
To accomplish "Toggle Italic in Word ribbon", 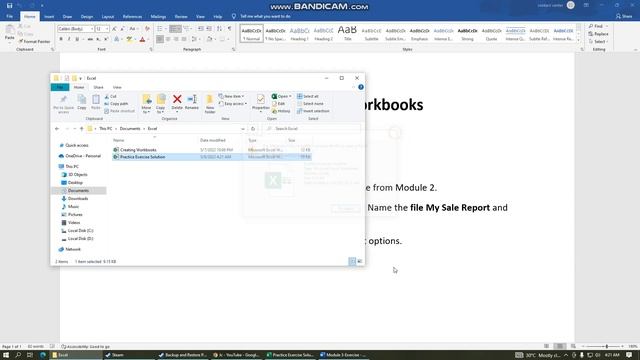I will click(x=69, y=39).
